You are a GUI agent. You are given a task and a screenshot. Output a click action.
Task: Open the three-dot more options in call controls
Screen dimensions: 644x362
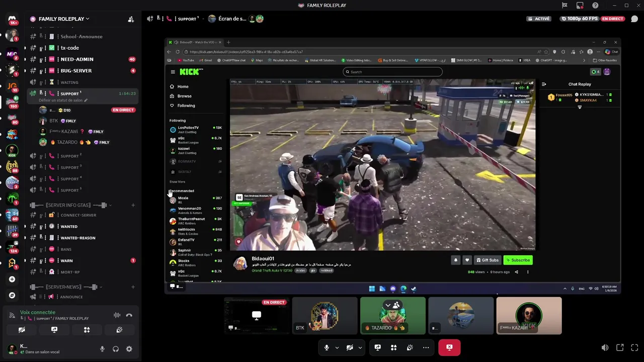(x=426, y=347)
